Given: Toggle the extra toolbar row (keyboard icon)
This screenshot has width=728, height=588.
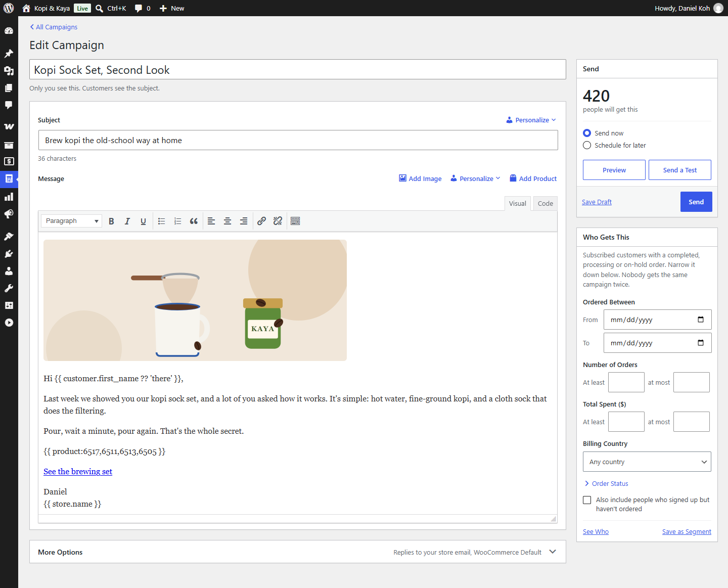Looking at the screenshot, I should (295, 221).
